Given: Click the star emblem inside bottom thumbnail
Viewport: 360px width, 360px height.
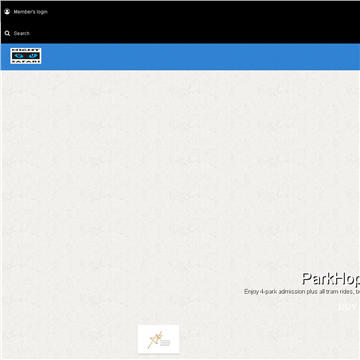Looking at the screenshot, I should 155,339.
